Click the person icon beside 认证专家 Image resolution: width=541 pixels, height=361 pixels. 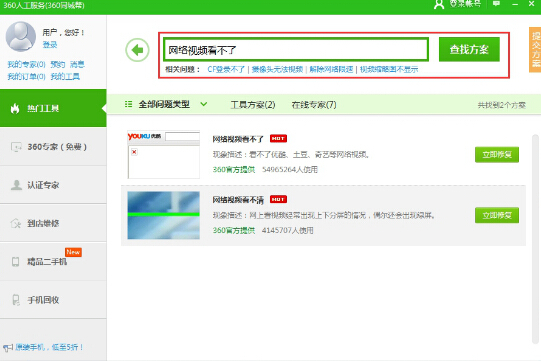tap(16, 185)
